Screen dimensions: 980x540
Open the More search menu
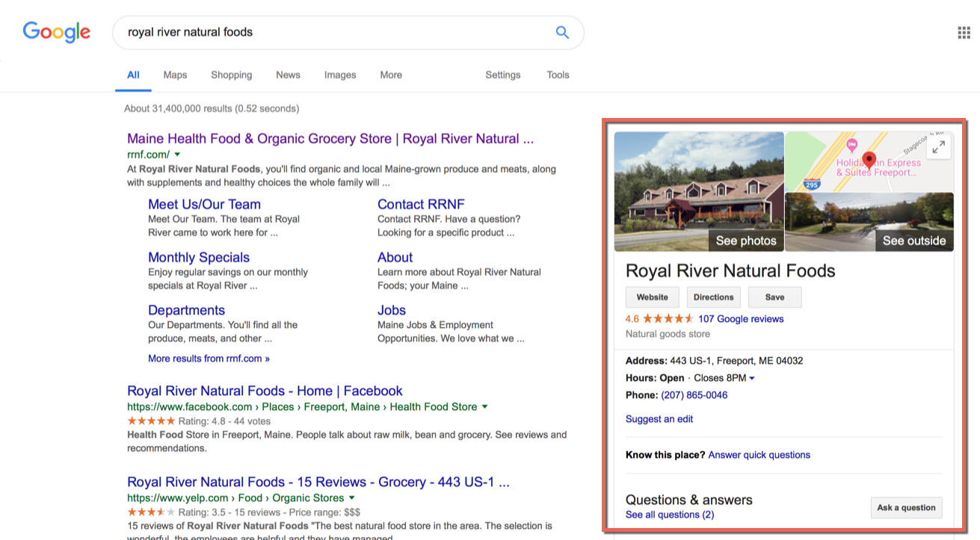click(391, 75)
